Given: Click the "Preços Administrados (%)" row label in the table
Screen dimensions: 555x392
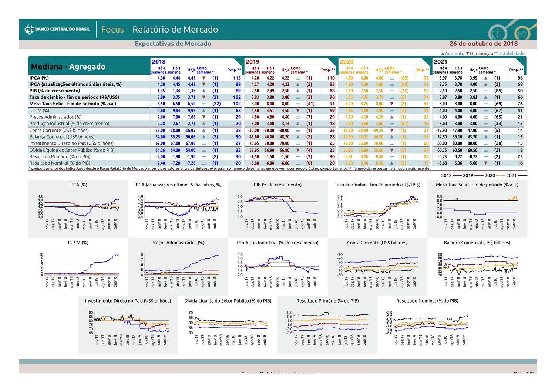Looking at the screenshot, I should (x=55, y=117).
